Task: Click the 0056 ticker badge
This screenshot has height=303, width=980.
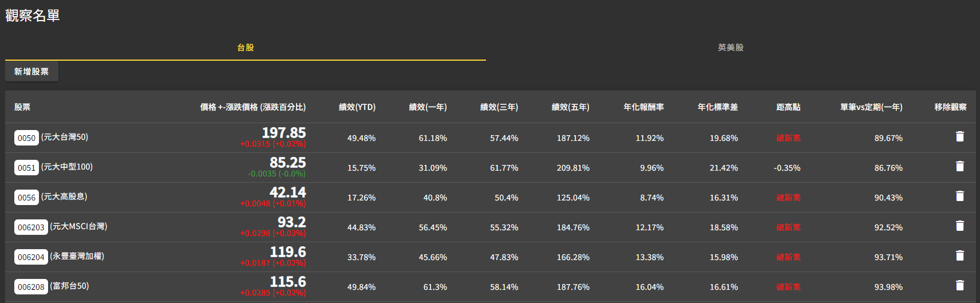Action: coord(26,198)
